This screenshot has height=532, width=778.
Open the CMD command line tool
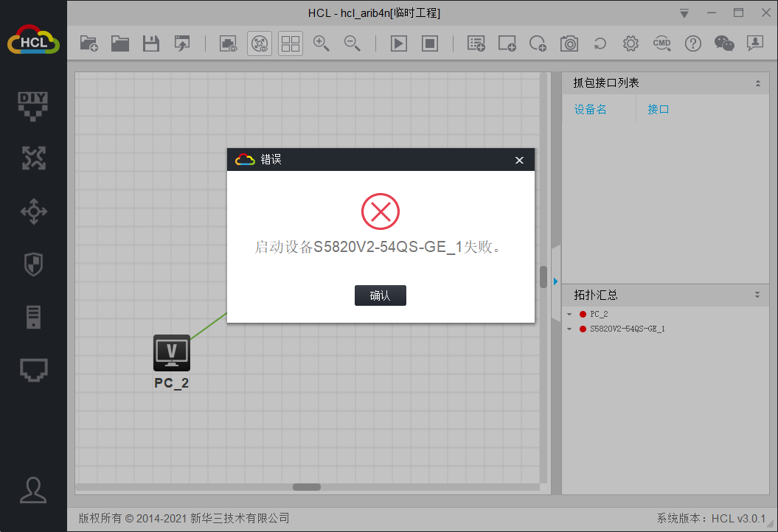click(662, 43)
